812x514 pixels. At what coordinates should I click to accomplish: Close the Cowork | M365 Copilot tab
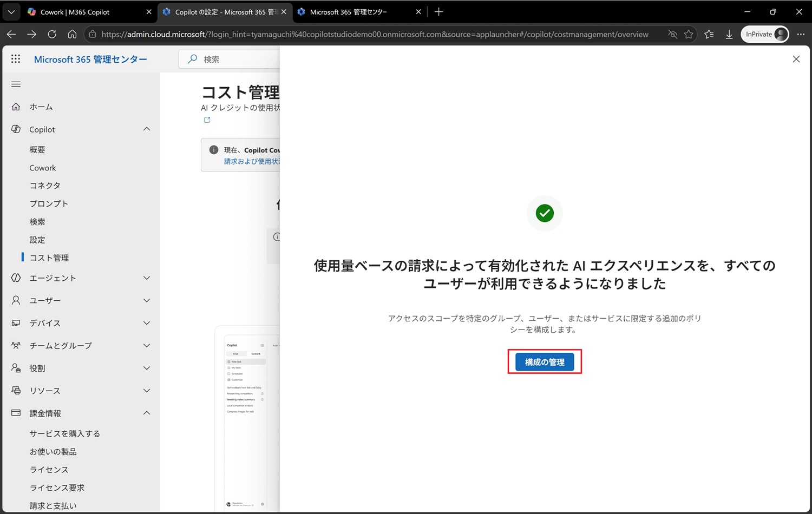(x=149, y=12)
